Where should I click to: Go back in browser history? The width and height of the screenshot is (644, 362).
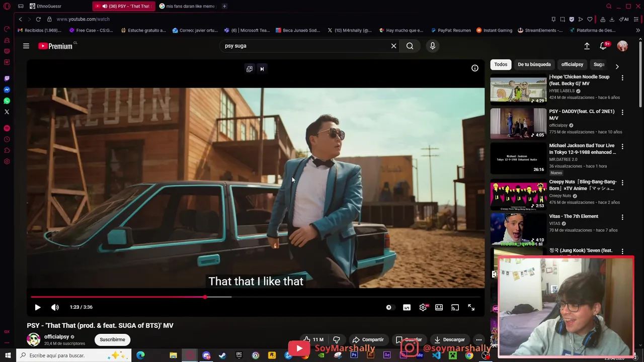pos(20,19)
